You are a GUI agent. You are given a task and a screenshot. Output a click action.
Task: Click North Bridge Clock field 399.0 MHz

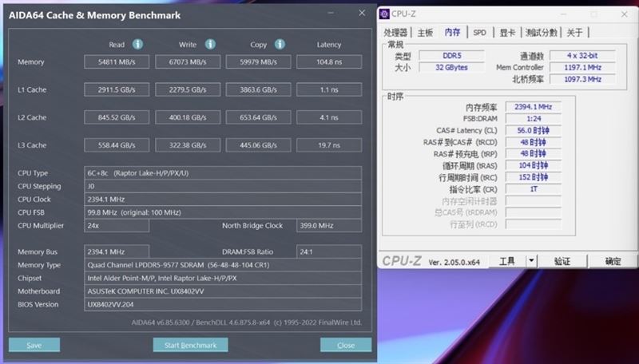click(329, 226)
